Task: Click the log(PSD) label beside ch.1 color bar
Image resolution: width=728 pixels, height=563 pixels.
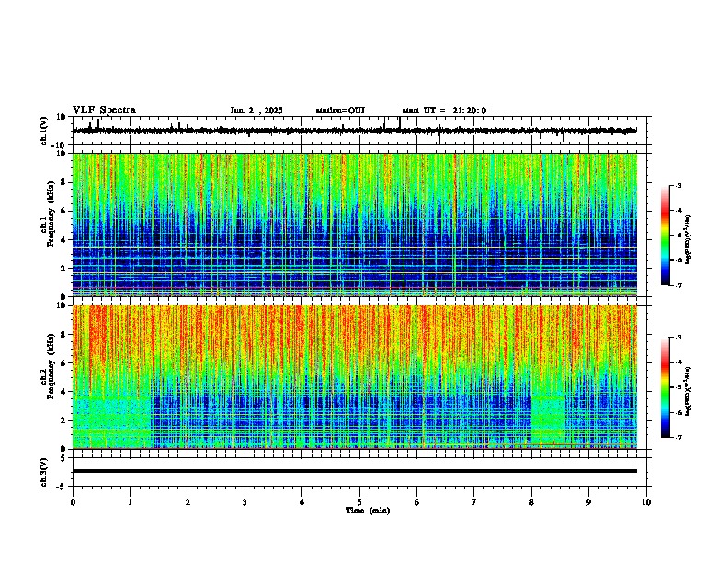Action: click(688, 240)
